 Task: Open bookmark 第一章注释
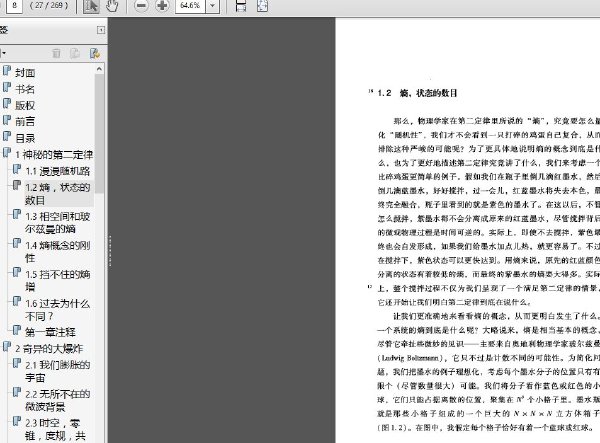click(51, 332)
